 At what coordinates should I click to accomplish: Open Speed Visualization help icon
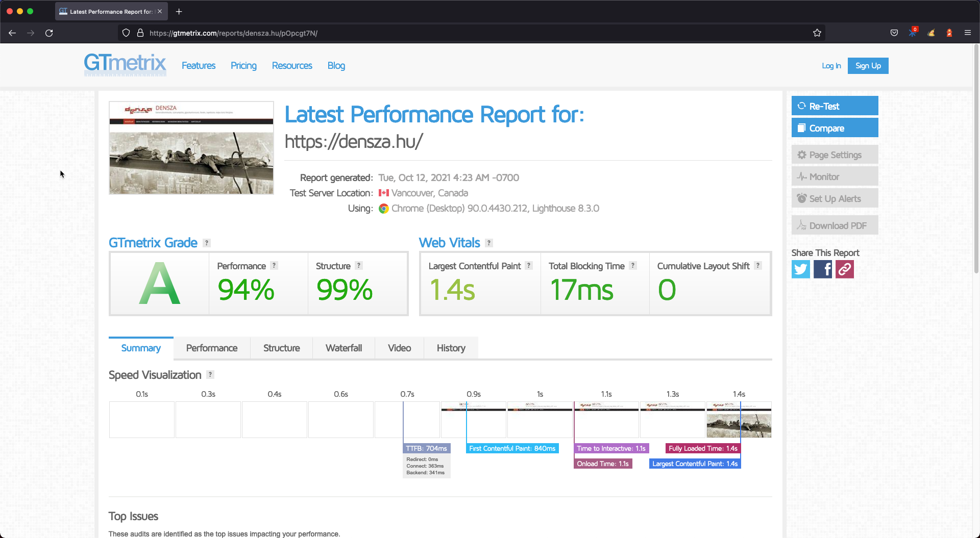(210, 375)
